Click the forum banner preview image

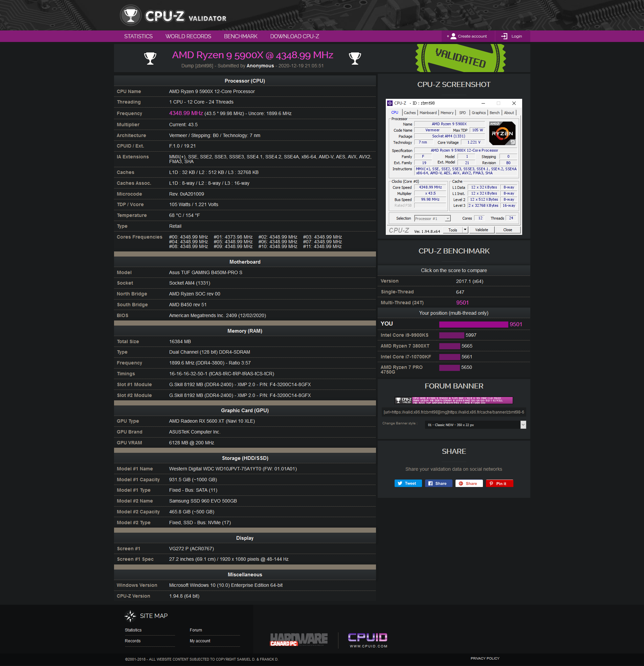454,400
